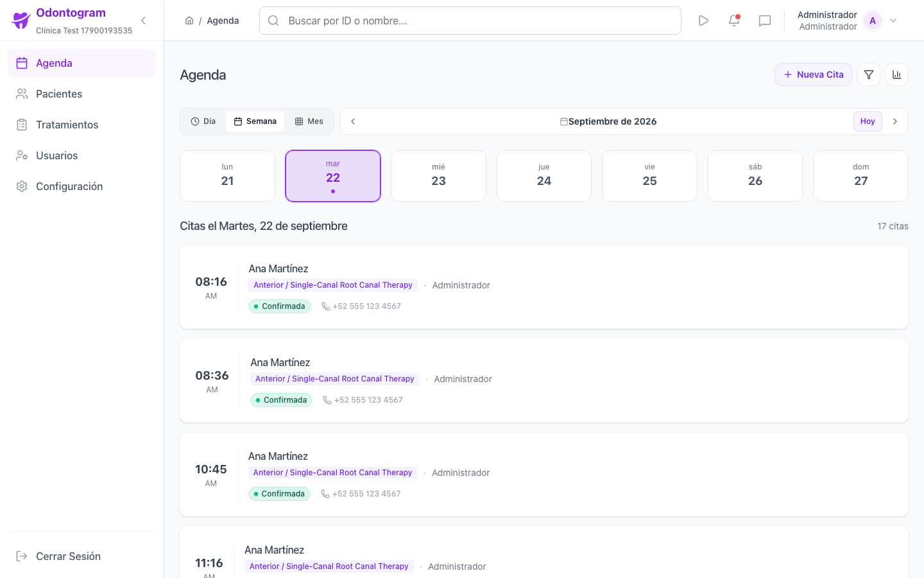The image size is (924, 578).
Task: Jump to today with Hoy
Action: click(x=868, y=121)
